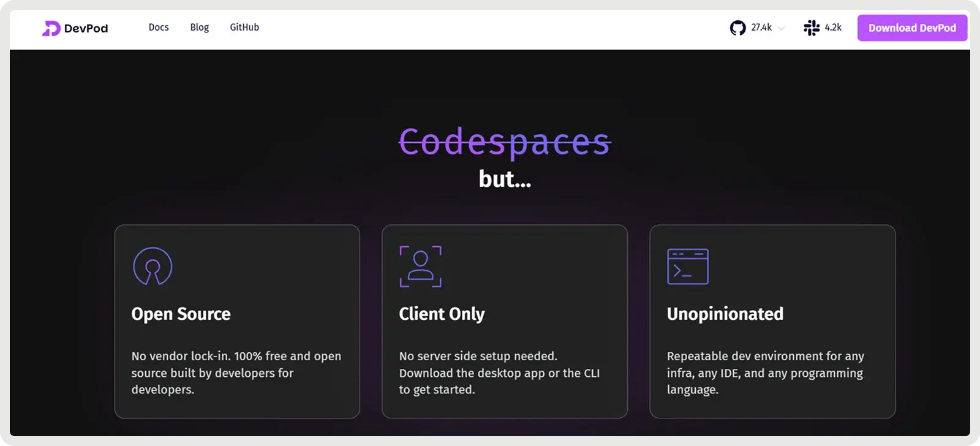The image size is (980, 446).
Task: Click the Open Source card title
Action: [x=181, y=314]
